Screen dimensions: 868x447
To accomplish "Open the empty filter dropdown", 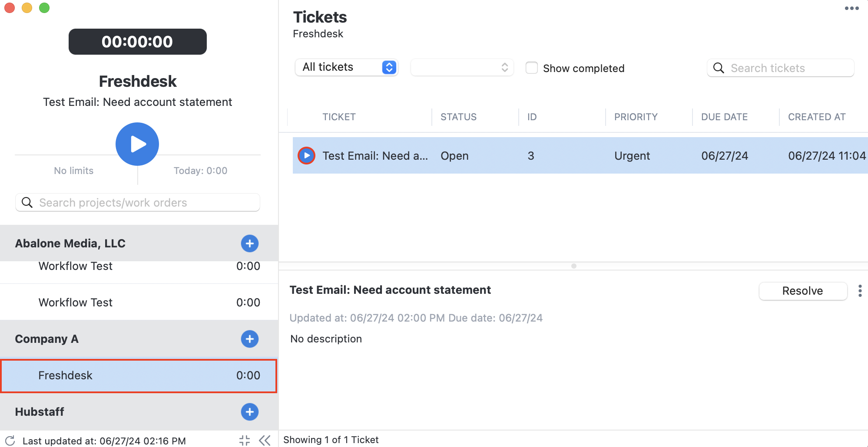I will coord(462,67).
